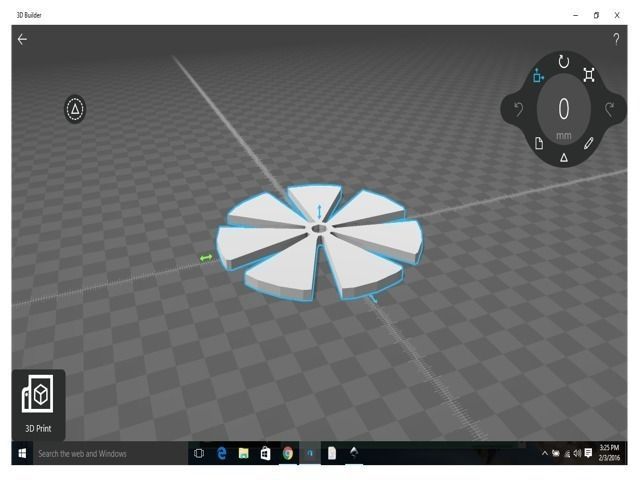640x480 pixels.
Task: Restore down the 3D Builder window
Action: [596, 15]
